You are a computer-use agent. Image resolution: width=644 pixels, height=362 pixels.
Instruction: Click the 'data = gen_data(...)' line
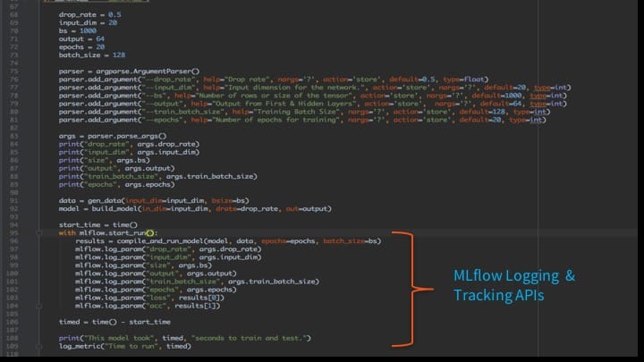pyautogui.click(x=154, y=201)
